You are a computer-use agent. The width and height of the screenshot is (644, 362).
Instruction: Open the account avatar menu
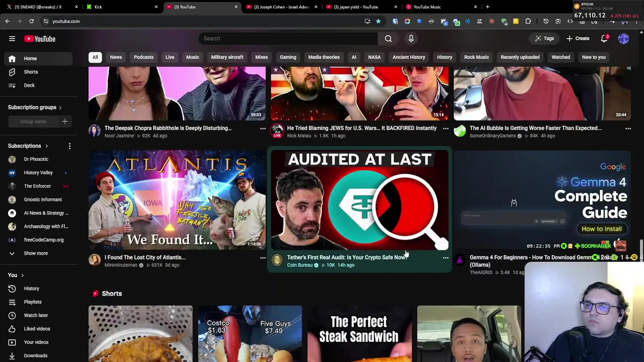click(623, 39)
